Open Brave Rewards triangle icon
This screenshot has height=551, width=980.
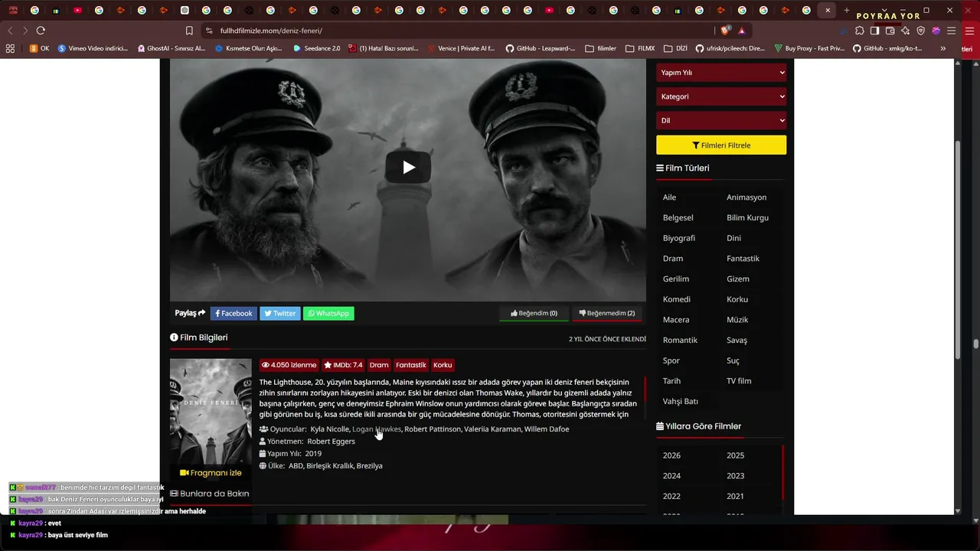pos(741,31)
